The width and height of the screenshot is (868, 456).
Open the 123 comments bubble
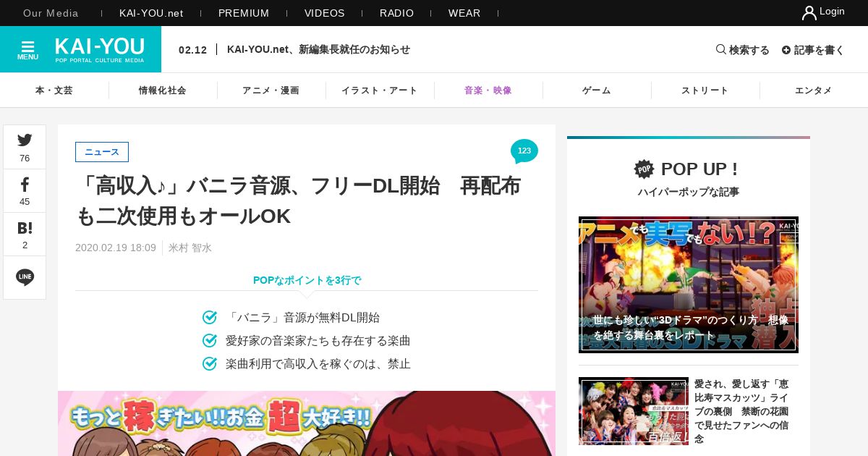pyautogui.click(x=524, y=151)
